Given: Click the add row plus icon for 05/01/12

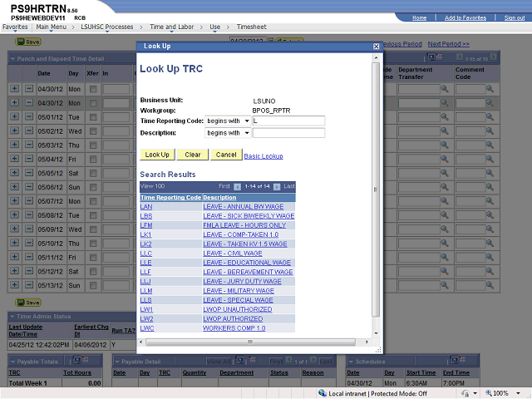Looking at the screenshot, I should tap(14, 116).
